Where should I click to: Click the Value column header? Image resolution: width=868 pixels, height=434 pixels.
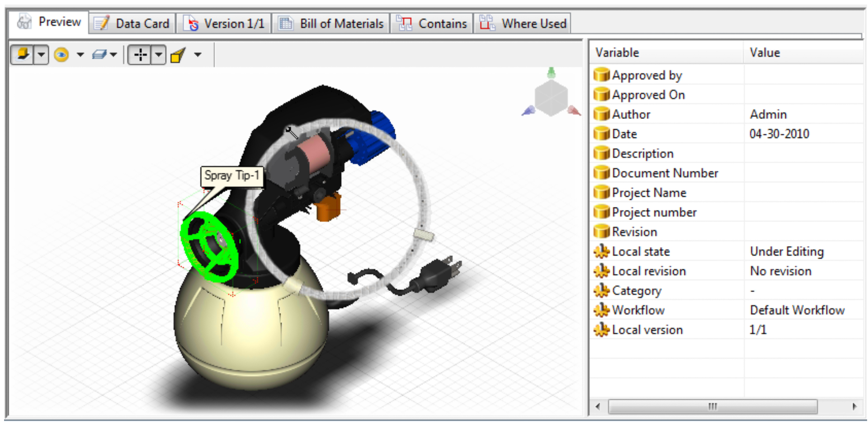coord(764,52)
